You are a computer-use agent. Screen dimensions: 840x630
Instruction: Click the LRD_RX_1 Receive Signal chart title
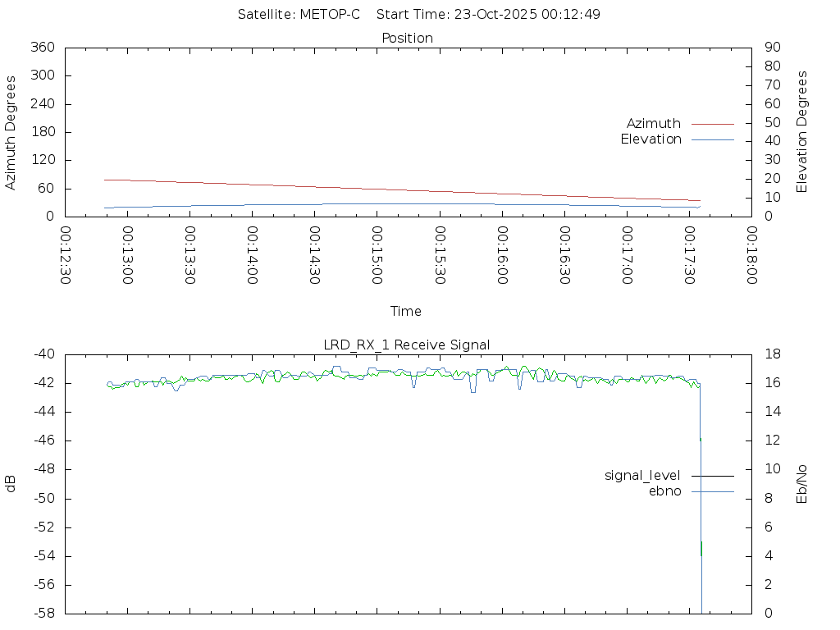point(407,345)
